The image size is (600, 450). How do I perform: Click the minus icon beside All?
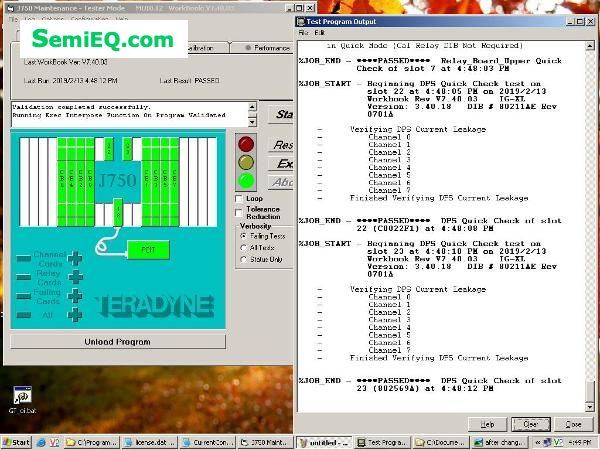point(24,315)
